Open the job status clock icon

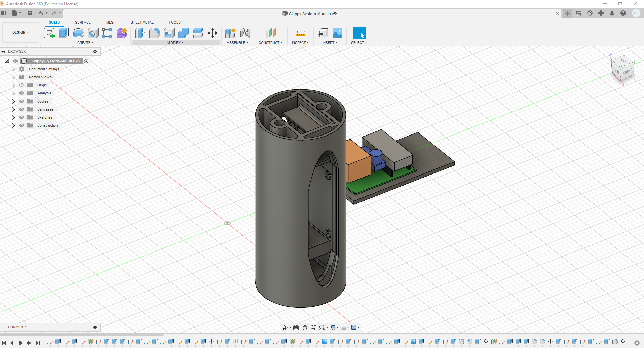(x=601, y=13)
